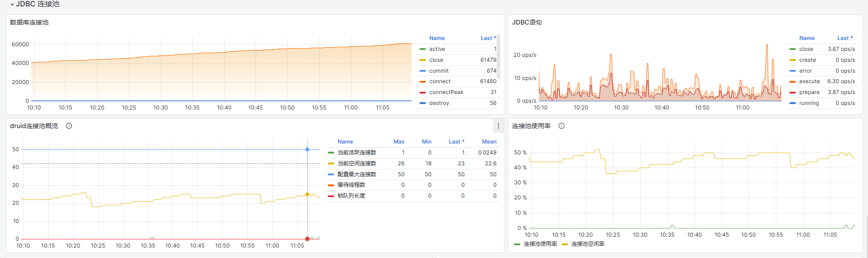
Task: Toggle the close series in JDBC语句 legend
Action: (806, 49)
